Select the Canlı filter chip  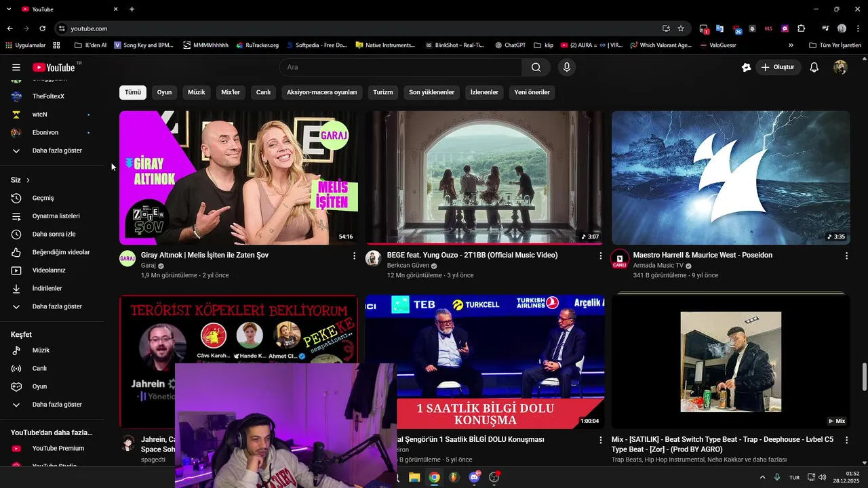263,92
